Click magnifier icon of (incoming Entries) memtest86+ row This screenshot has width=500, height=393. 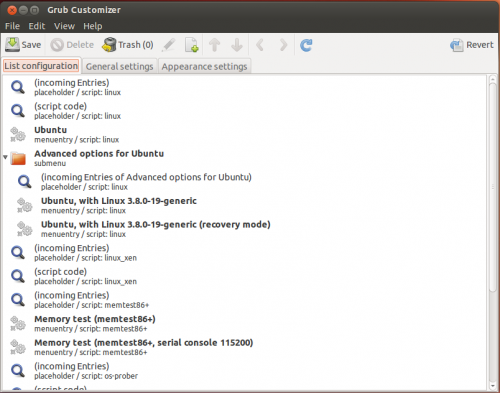click(x=18, y=300)
